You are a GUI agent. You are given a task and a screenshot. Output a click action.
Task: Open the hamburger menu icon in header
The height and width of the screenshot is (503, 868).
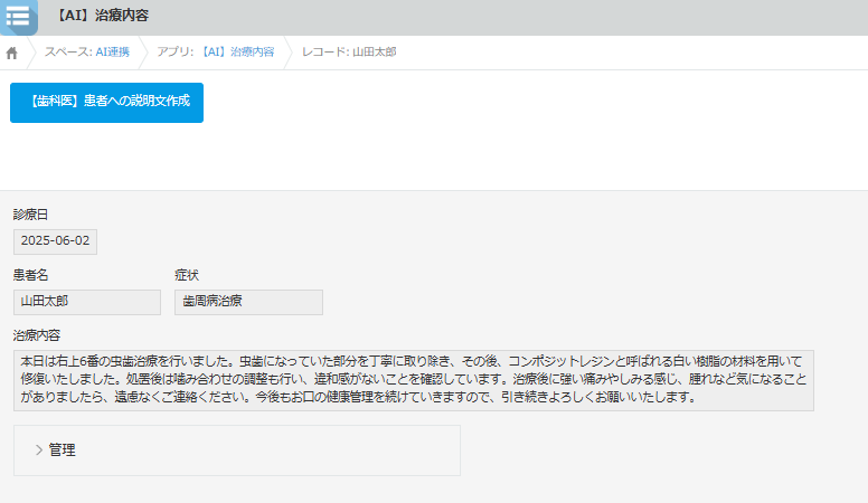point(18,17)
